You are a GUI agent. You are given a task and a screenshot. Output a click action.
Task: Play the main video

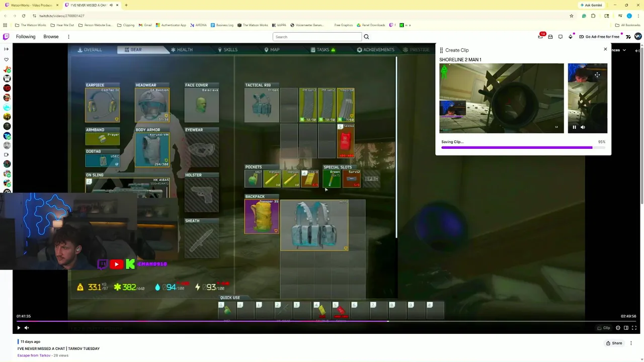(19, 328)
